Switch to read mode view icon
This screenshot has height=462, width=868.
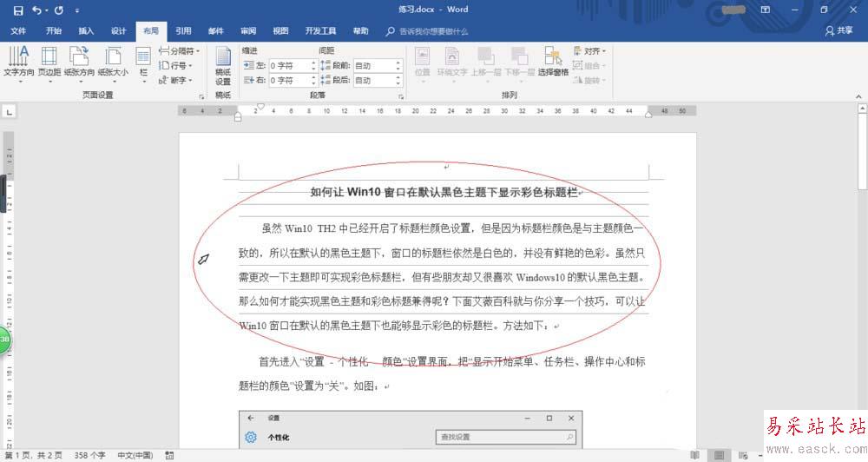point(694,455)
